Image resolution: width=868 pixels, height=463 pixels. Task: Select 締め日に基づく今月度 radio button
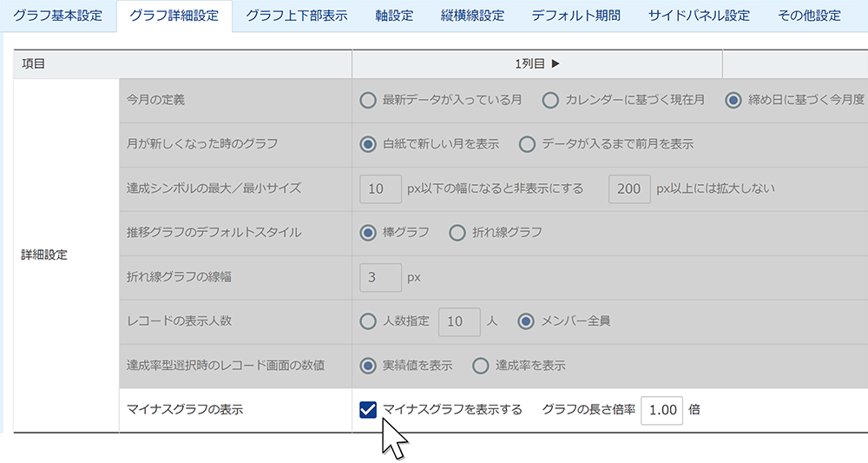click(x=733, y=100)
